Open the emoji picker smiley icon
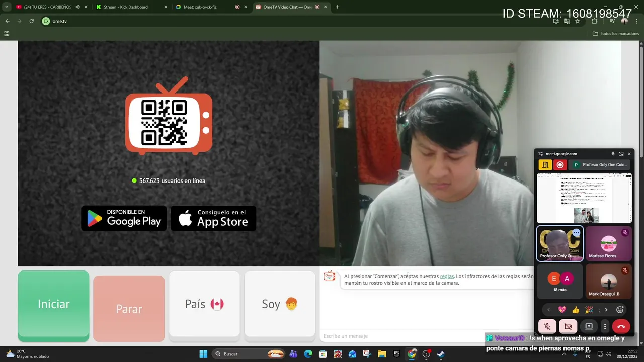The width and height of the screenshot is (644, 362). click(x=620, y=310)
